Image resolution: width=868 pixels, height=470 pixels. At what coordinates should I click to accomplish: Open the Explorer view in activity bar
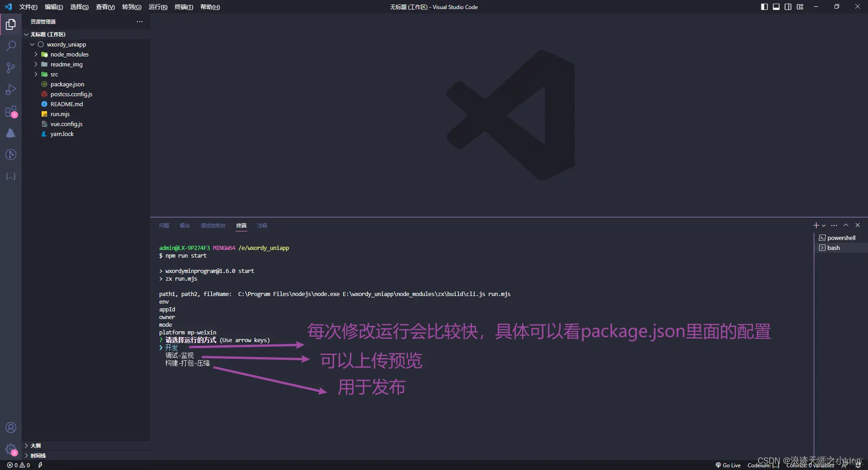point(11,24)
